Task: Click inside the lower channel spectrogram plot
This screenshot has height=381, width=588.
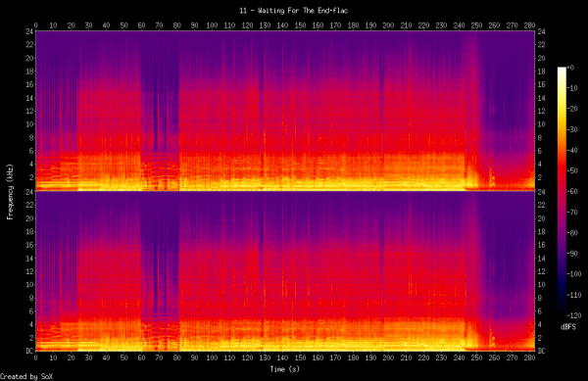Action: pos(285,271)
